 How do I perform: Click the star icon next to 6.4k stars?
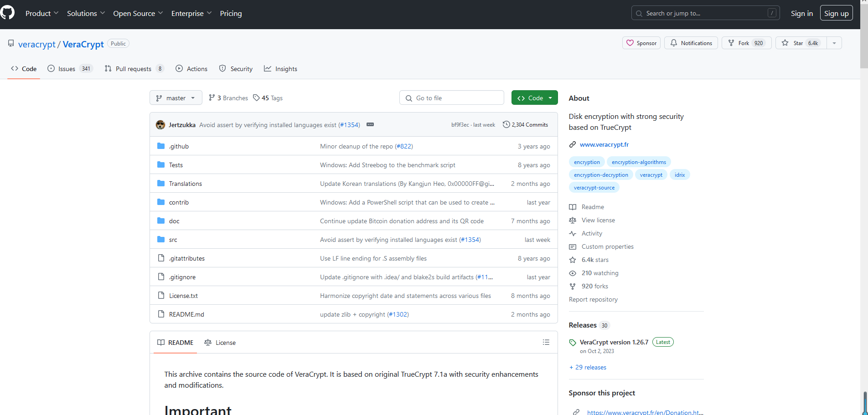click(573, 260)
